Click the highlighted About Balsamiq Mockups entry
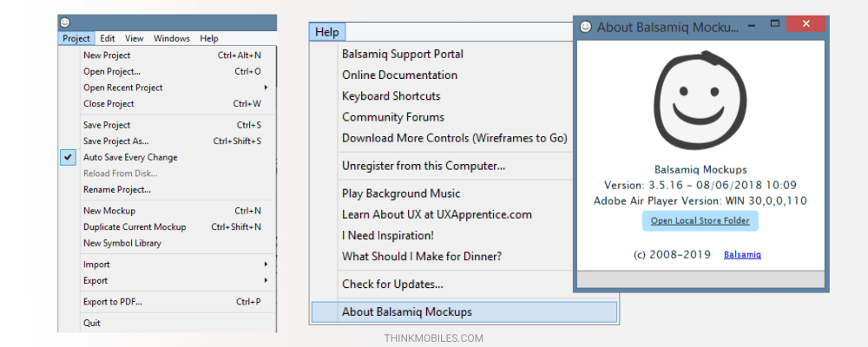The width and height of the screenshot is (868, 347). coord(464,312)
